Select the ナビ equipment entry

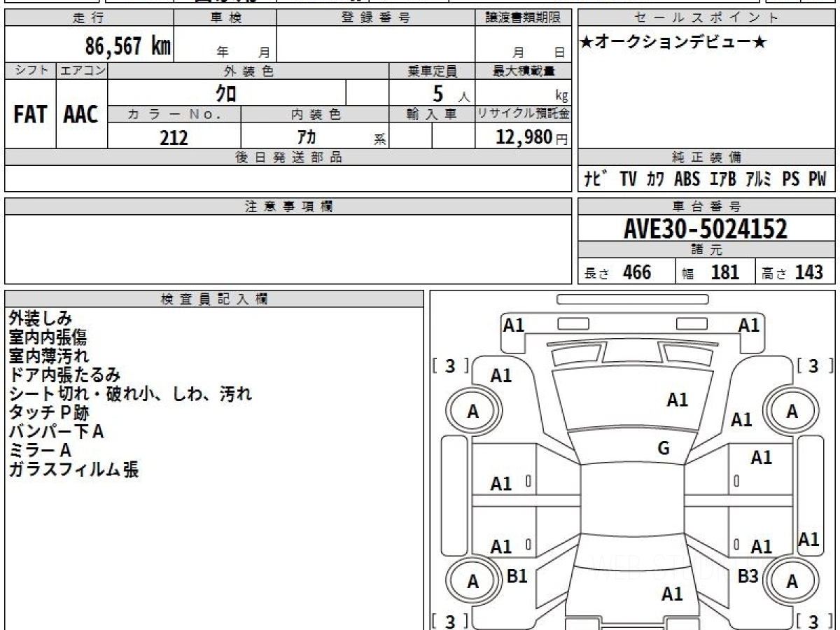(x=595, y=179)
